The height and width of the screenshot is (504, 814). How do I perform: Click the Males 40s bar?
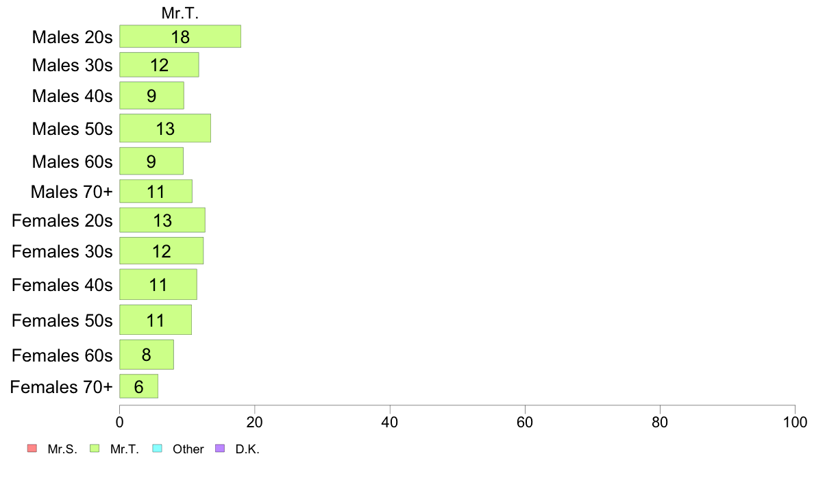point(151,95)
